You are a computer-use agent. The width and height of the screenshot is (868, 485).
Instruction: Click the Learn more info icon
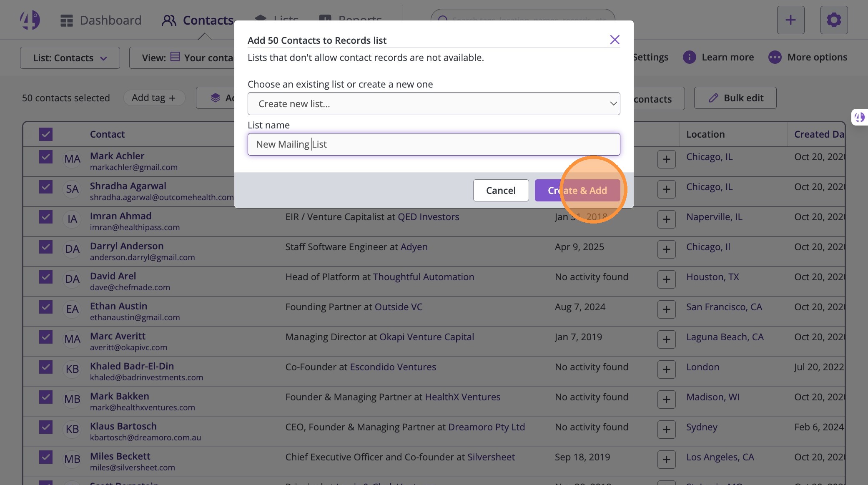coord(689,57)
